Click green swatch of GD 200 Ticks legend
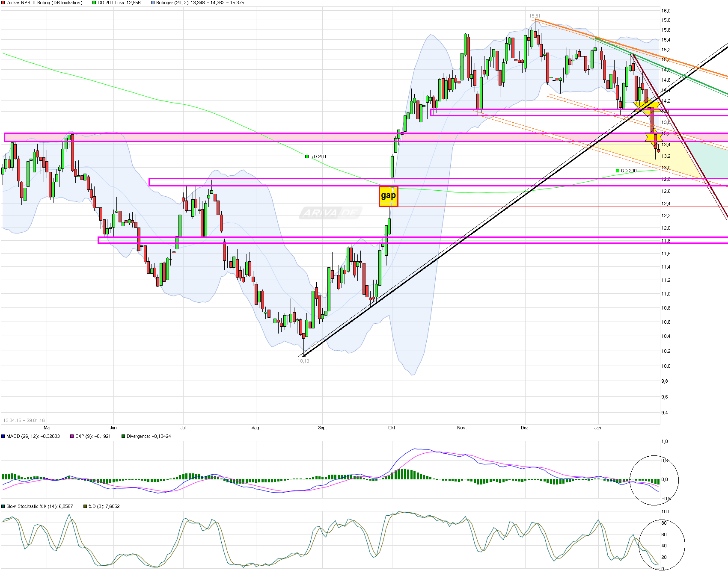The height and width of the screenshot is (573, 728). coord(95,3)
